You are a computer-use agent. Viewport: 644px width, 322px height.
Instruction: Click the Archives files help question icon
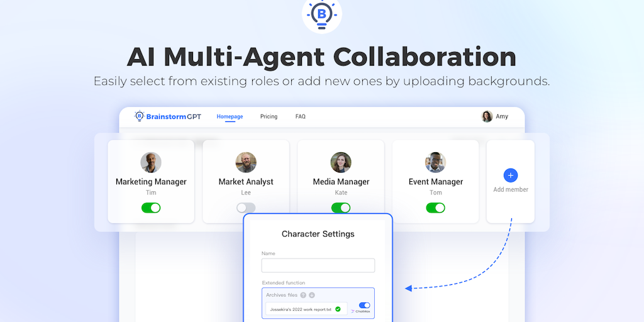pos(303,295)
